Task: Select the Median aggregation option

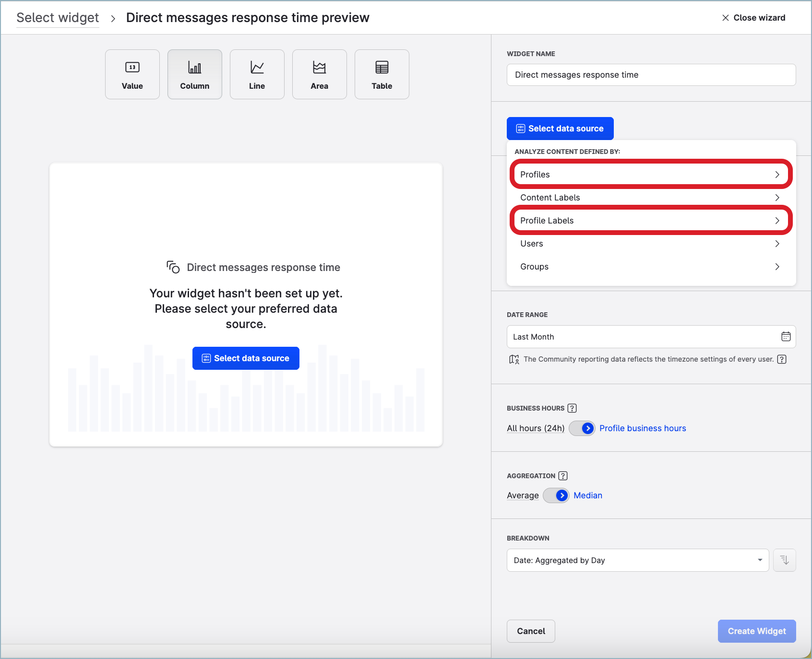Action: point(587,495)
